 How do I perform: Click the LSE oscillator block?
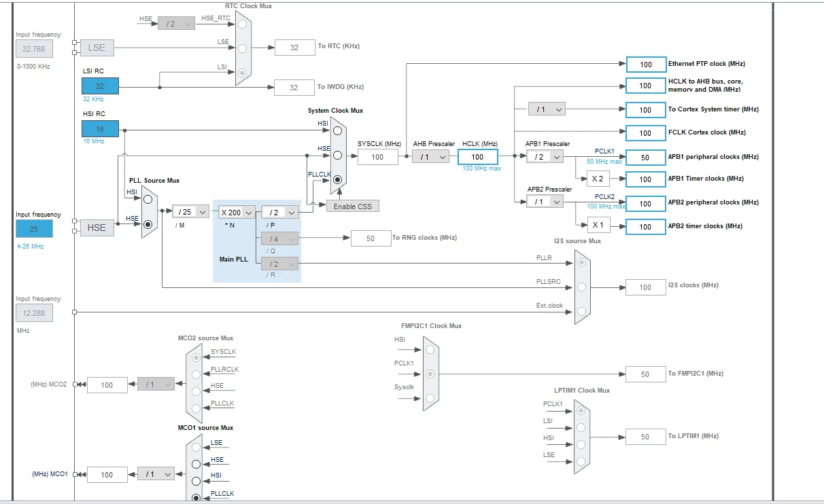pyautogui.click(x=97, y=48)
